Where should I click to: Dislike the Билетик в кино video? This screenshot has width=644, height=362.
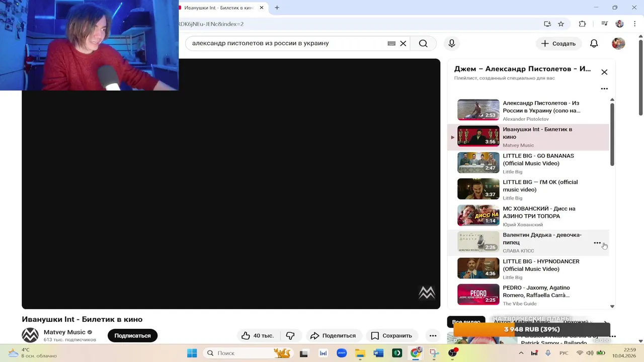click(290, 335)
